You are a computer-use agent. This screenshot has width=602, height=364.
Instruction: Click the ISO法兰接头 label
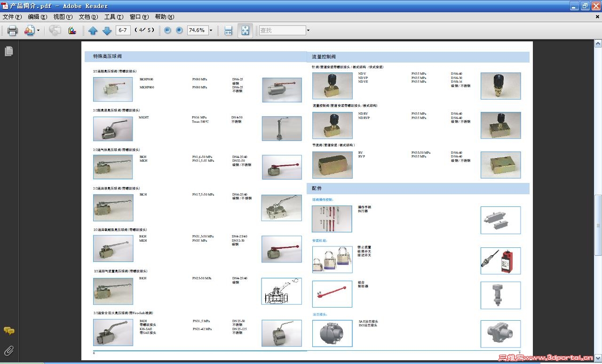(368, 325)
